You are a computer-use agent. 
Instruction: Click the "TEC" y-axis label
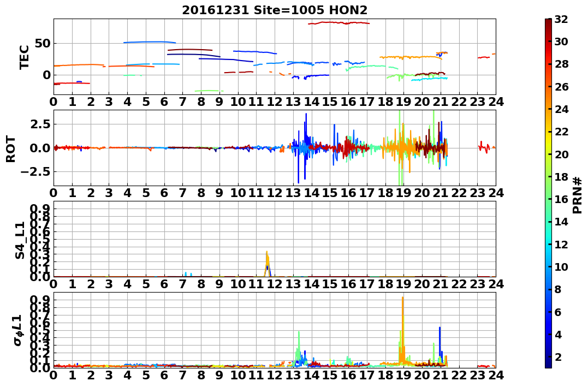(x=25, y=57)
